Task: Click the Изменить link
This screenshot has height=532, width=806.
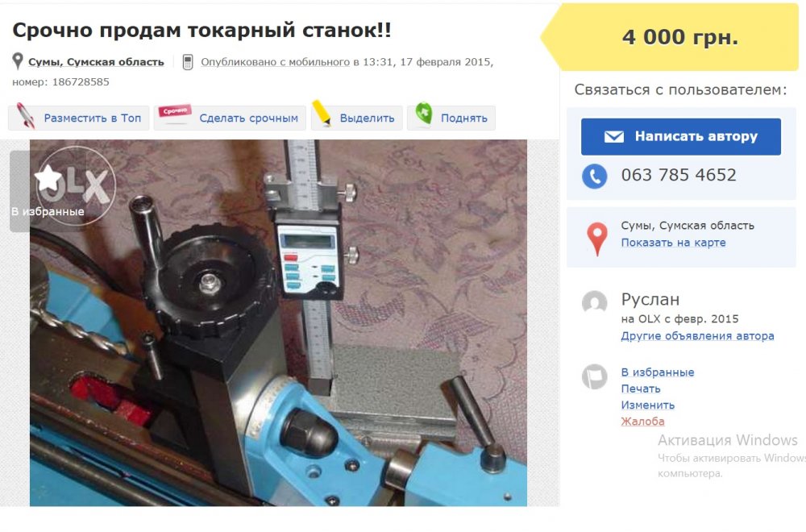Action: click(x=647, y=405)
